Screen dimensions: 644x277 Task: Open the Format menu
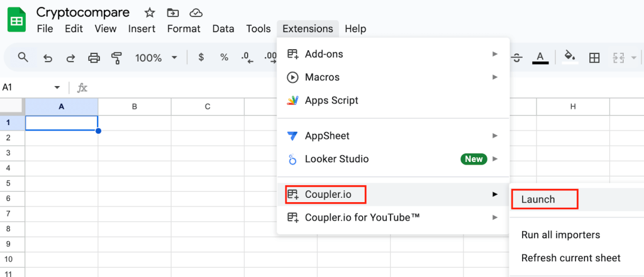click(184, 29)
